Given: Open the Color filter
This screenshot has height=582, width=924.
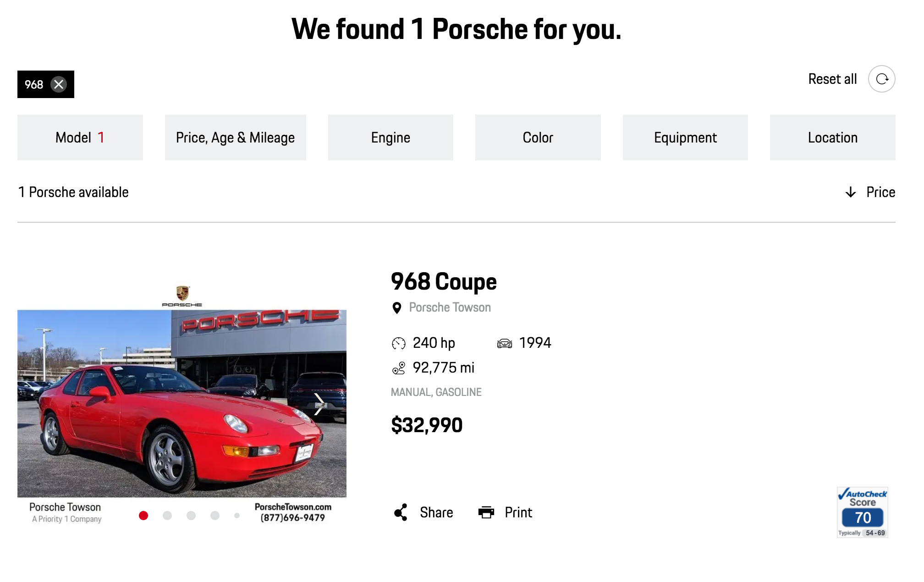Looking at the screenshot, I should [538, 137].
